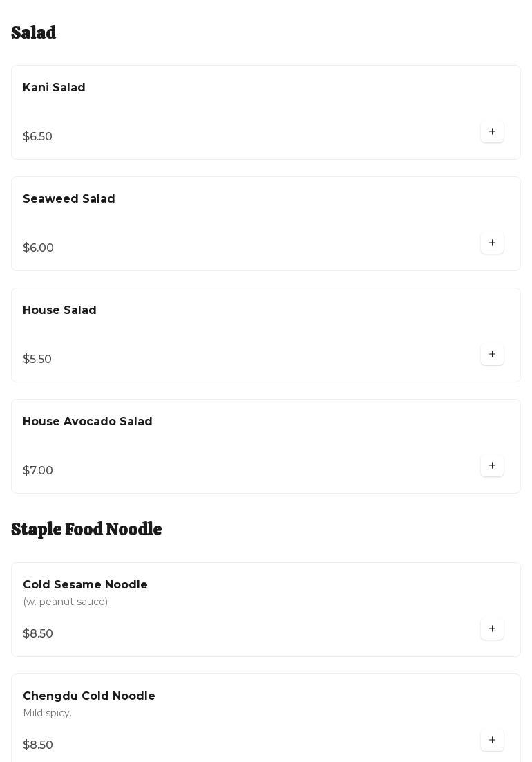Screen dimensions: 532x762
Task: Click the $6.00 Seaweed Salad price
Action: (x=39, y=248)
